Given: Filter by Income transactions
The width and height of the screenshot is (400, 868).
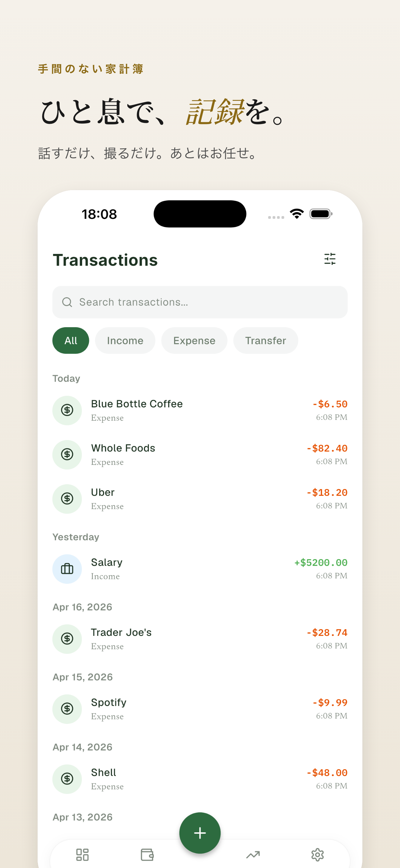Looking at the screenshot, I should coord(125,340).
